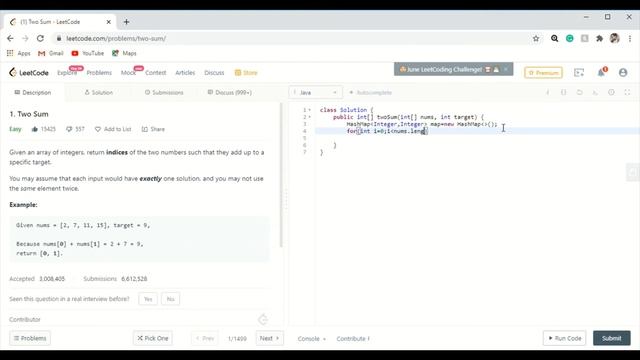Go to the Contest page
640x360 pixels.
tap(156, 73)
